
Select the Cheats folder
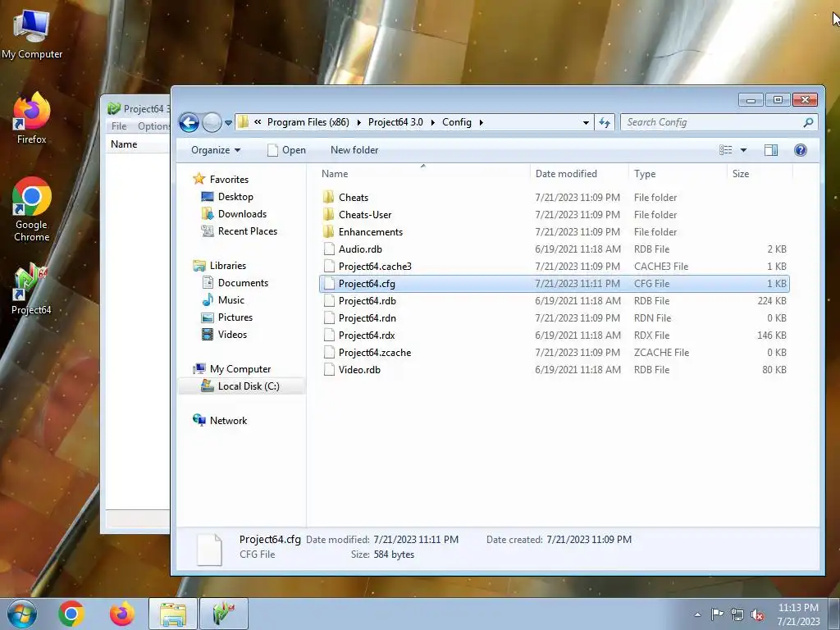[555, 198]
